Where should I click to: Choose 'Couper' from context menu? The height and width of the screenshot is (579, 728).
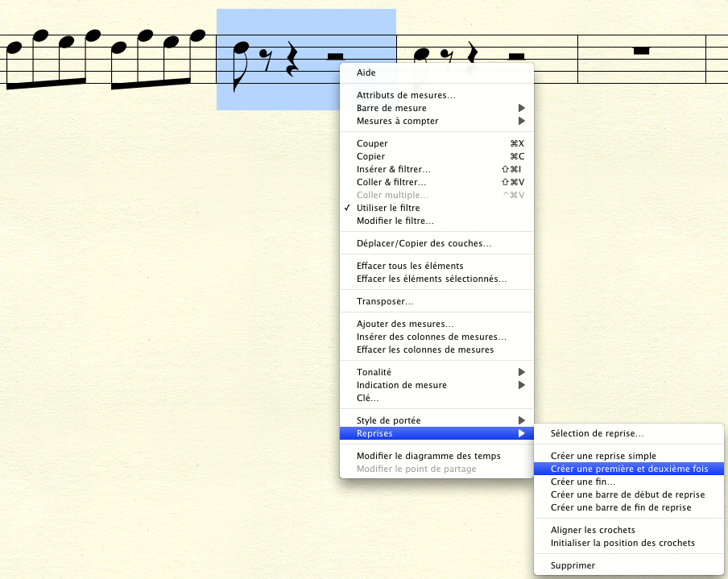[x=372, y=143]
